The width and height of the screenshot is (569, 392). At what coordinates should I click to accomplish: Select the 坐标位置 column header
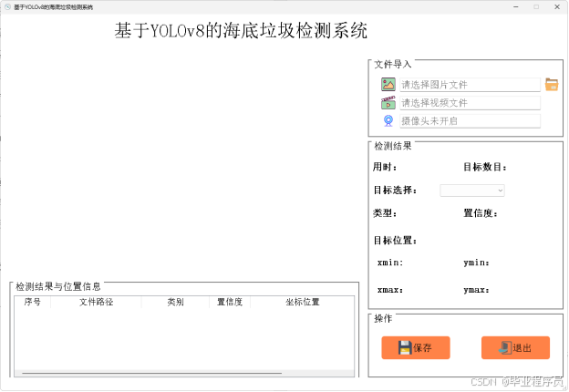pos(303,302)
